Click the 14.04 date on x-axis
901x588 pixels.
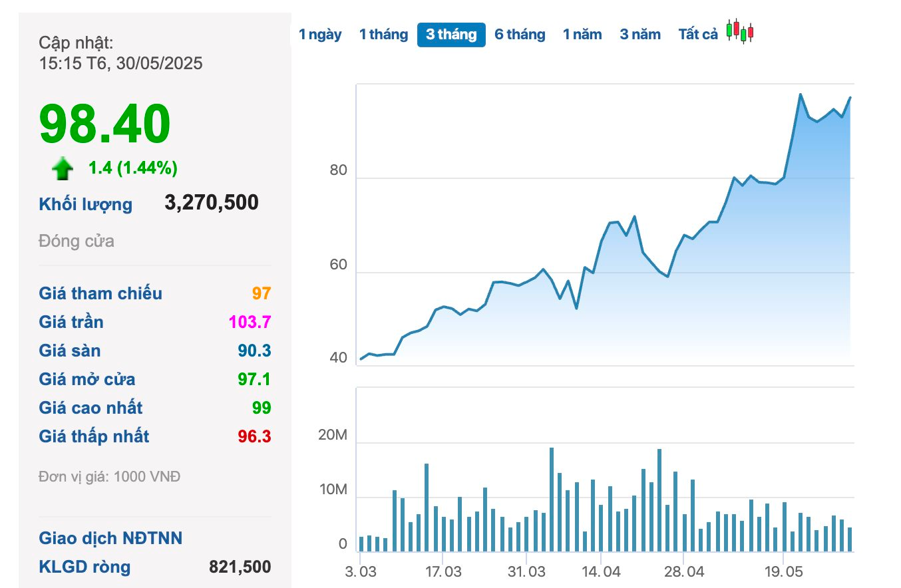(x=601, y=572)
